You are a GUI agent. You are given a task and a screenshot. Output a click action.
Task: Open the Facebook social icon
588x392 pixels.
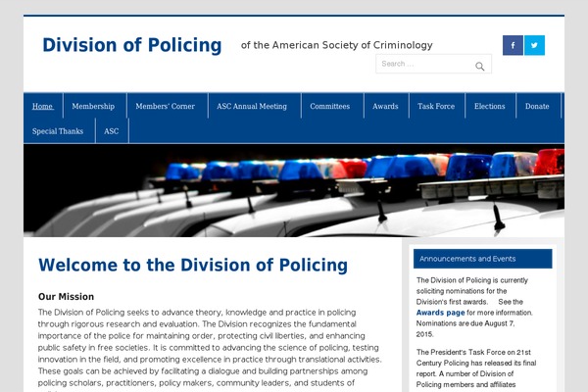click(x=513, y=45)
